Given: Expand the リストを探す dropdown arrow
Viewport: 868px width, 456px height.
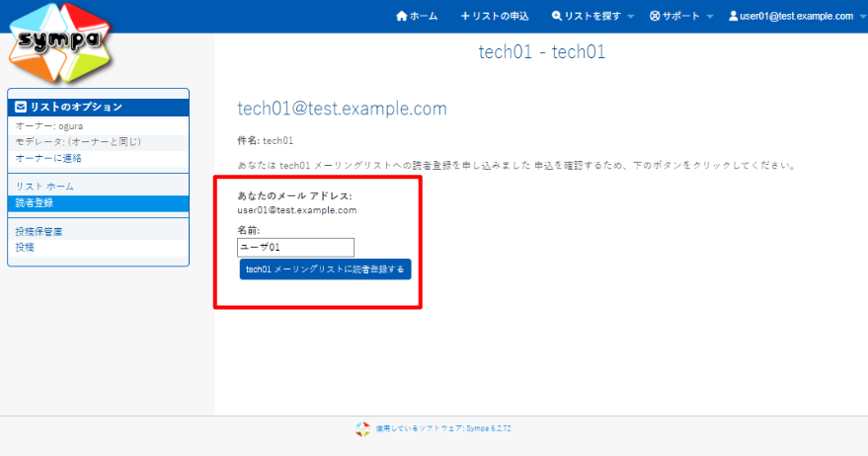Looking at the screenshot, I should pos(631,17).
